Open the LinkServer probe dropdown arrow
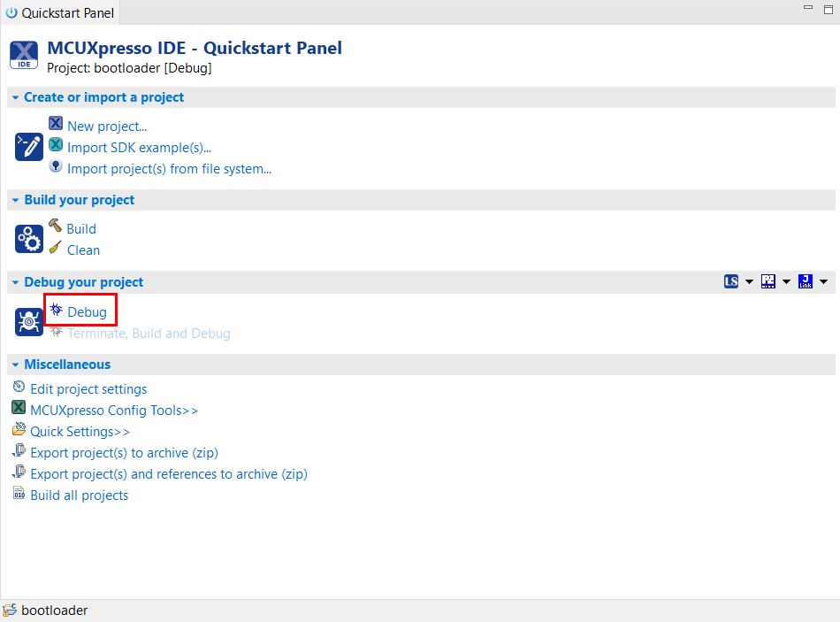The image size is (840, 622). (749, 282)
